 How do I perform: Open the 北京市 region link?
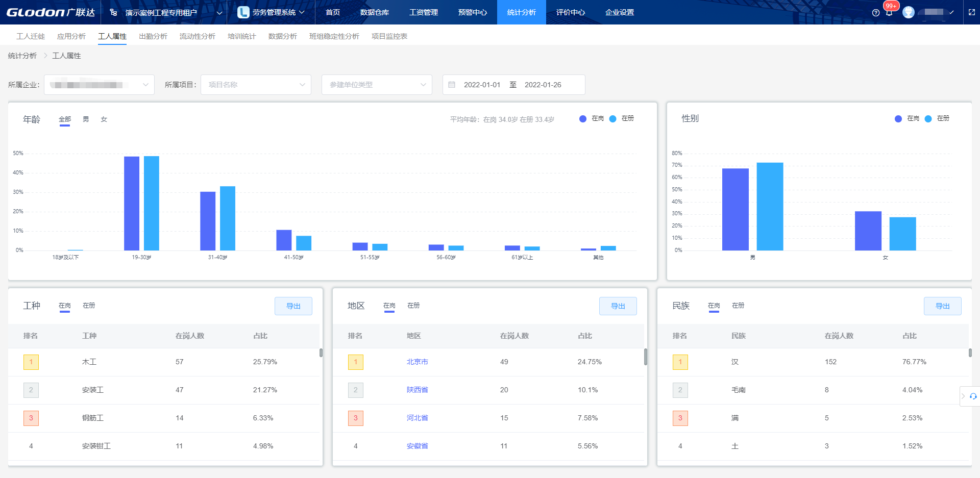click(x=417, y=362)
